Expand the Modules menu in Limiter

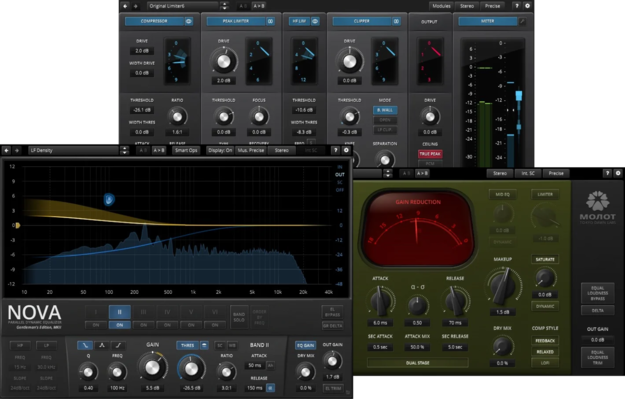point(441,6)
